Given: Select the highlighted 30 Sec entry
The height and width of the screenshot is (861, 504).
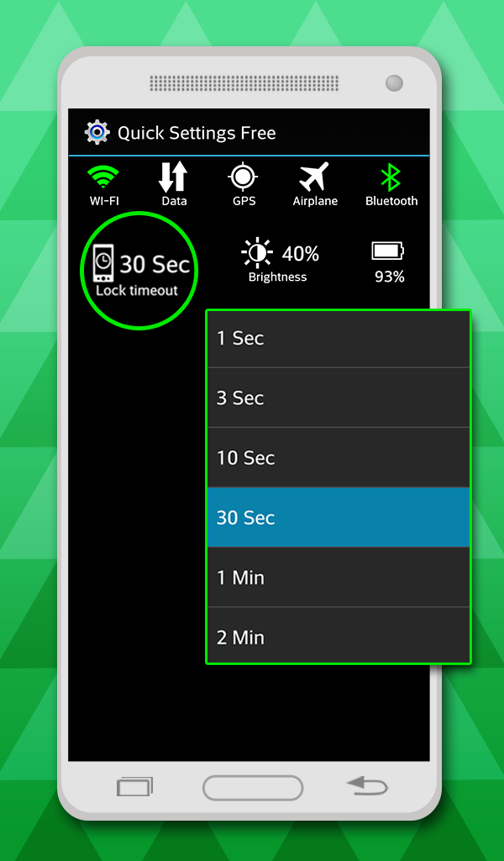Looking at the screenshot, I should click(x=339, y=517).
